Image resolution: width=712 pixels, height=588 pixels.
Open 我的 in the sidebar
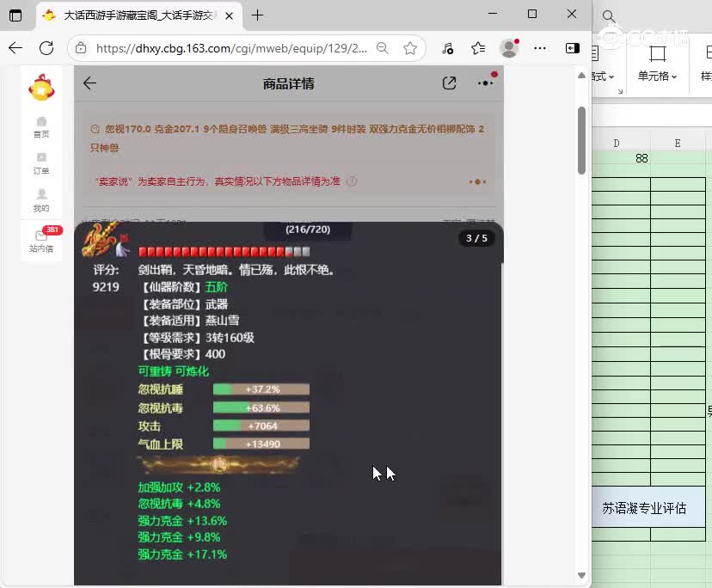[x=41, y=201]
